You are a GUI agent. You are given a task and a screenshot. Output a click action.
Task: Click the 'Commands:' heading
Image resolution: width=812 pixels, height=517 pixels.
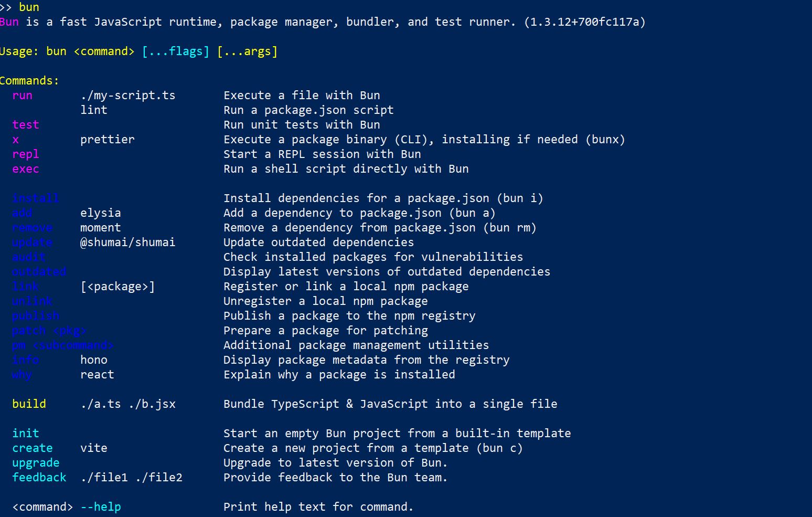click(x=29, y=81)
